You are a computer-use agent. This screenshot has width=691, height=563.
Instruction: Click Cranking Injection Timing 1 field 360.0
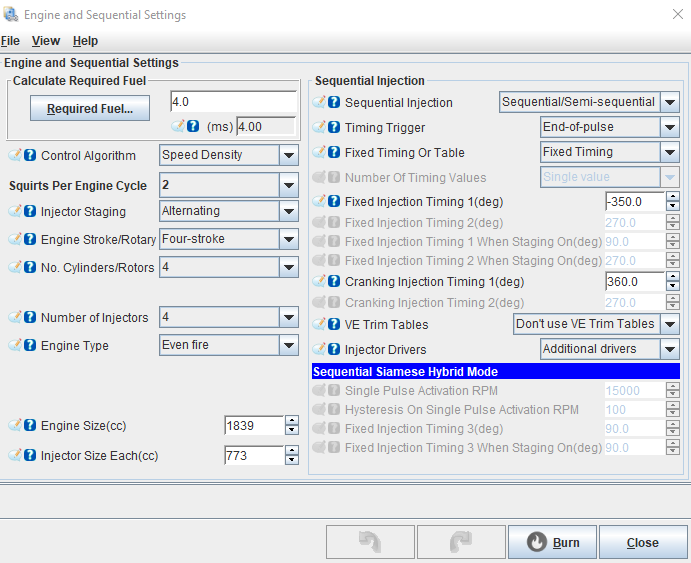635,281
